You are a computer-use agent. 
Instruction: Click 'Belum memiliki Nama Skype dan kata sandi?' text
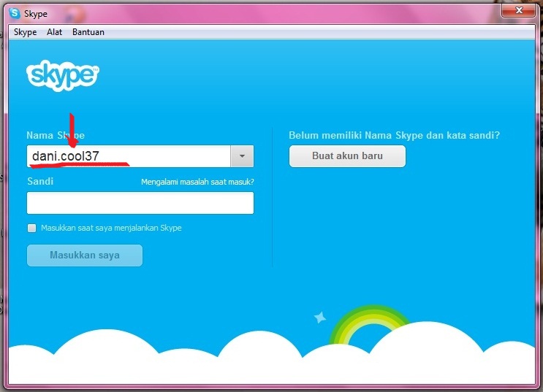[x=395, y=135]
